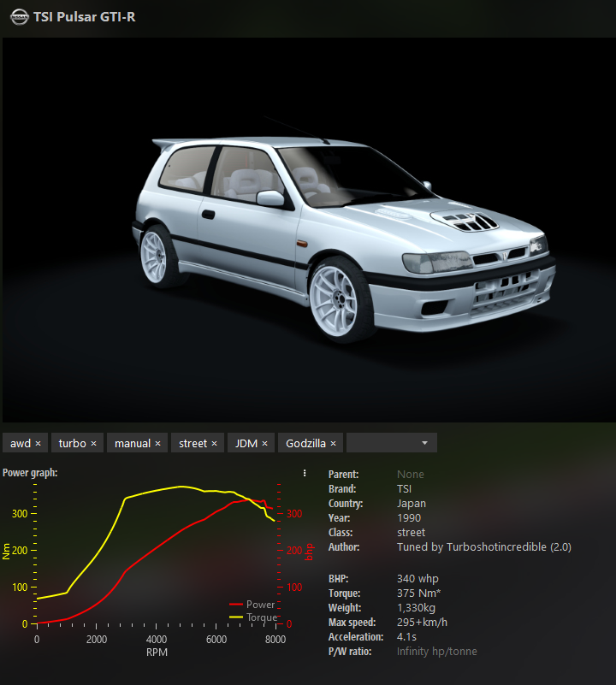Click the Torque legend entry
The width and height of the screenshot is (616, 685).
(x=253, y=617)
